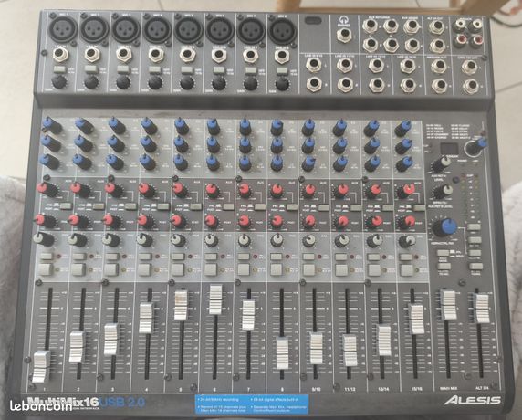
Task: Click channel 8 pan knob
Action: click(277, 239)
